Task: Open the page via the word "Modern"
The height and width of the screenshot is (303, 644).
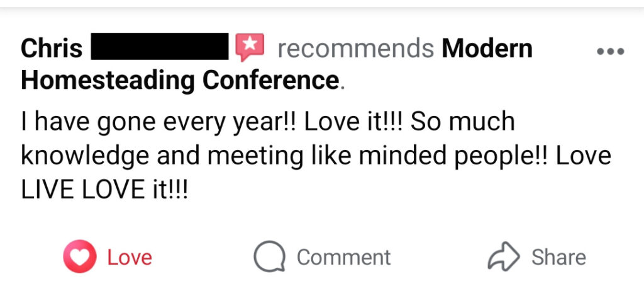Action: 487,49
